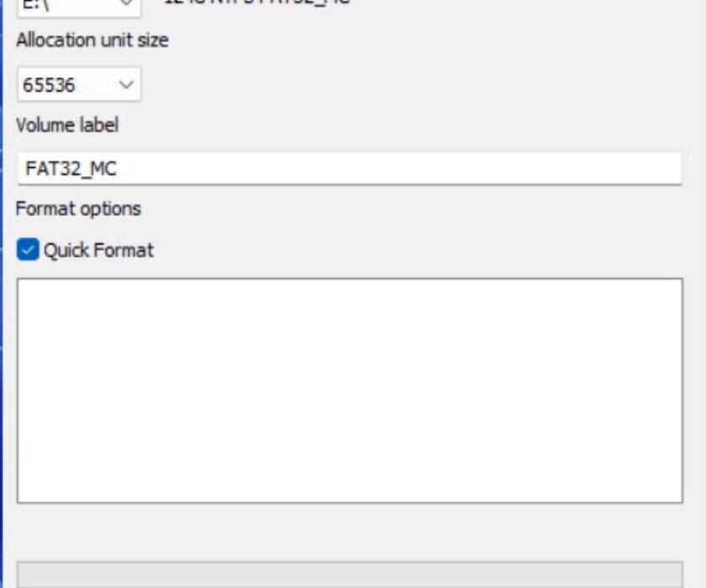Image resolution: width=706 pixels, height=588 pixels.
Task: Click the drive description text beside E:\
Action: (x=257, y=2)
